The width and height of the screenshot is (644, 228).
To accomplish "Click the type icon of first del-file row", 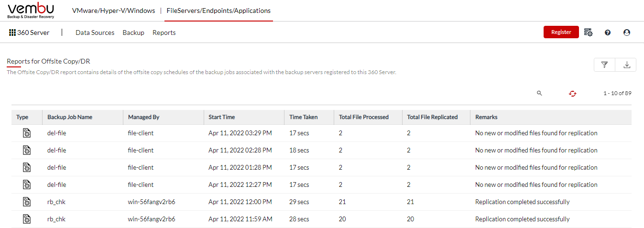I will [x=27, y=133].
